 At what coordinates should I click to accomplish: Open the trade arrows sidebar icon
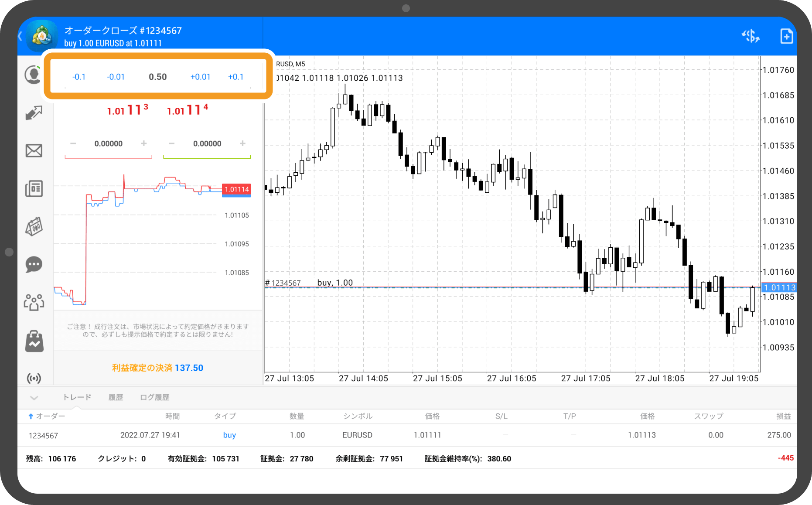click(x=34, y=113)
